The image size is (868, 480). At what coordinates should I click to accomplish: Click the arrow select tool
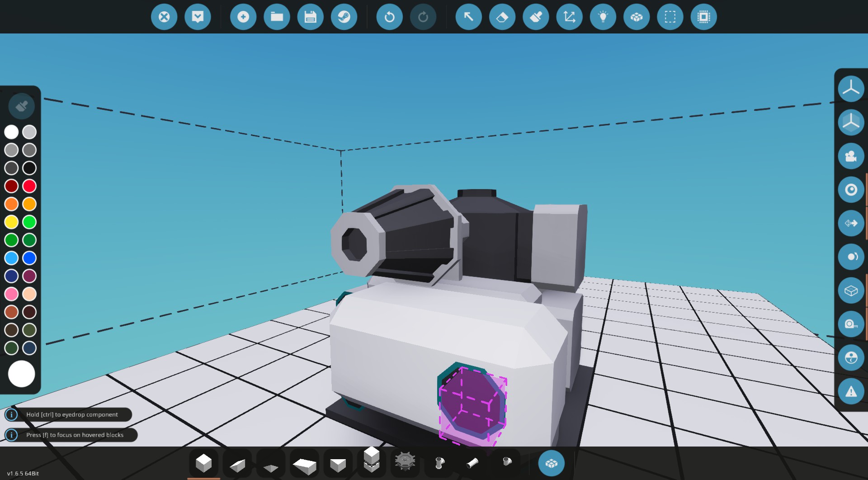point(468,17)
